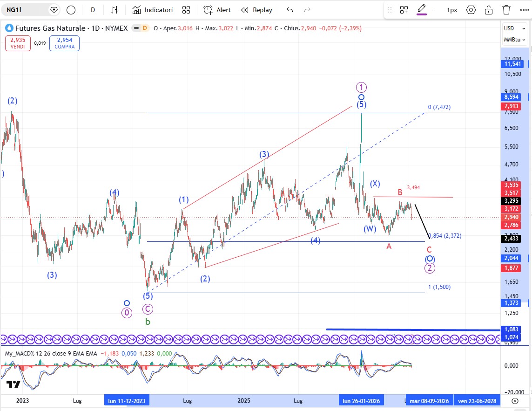This screenshot has height=411, width=532.
Task: Grab the floating drawing toolbar handle
Action: [x=390, y=10]
